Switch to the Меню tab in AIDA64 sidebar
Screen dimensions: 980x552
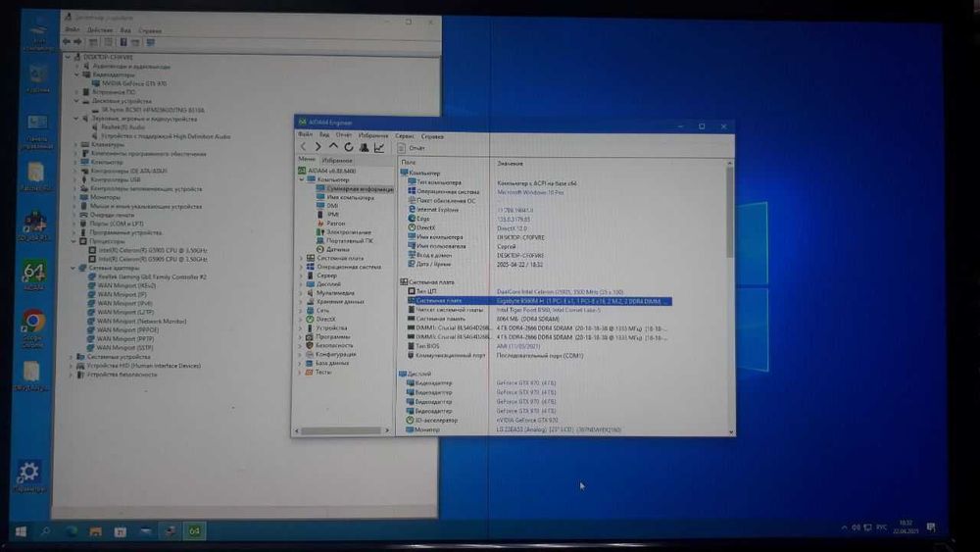tap(306, 160)
